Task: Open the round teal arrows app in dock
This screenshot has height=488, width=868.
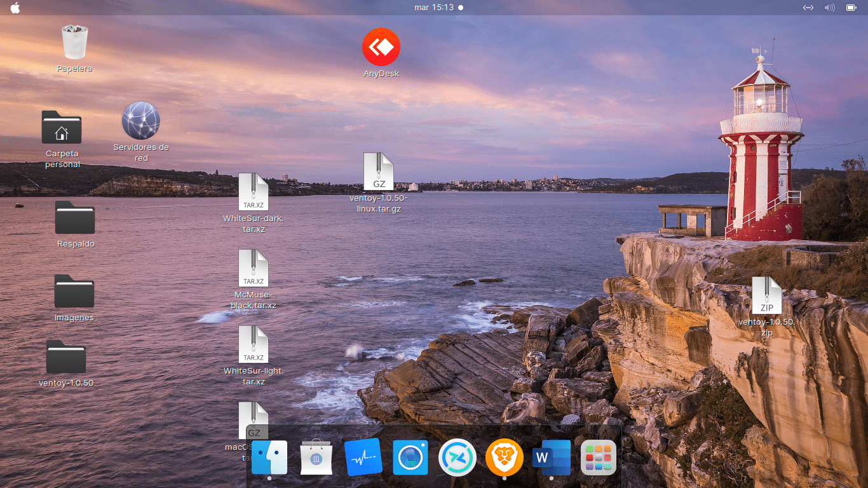Action: (x=457, y=457)
